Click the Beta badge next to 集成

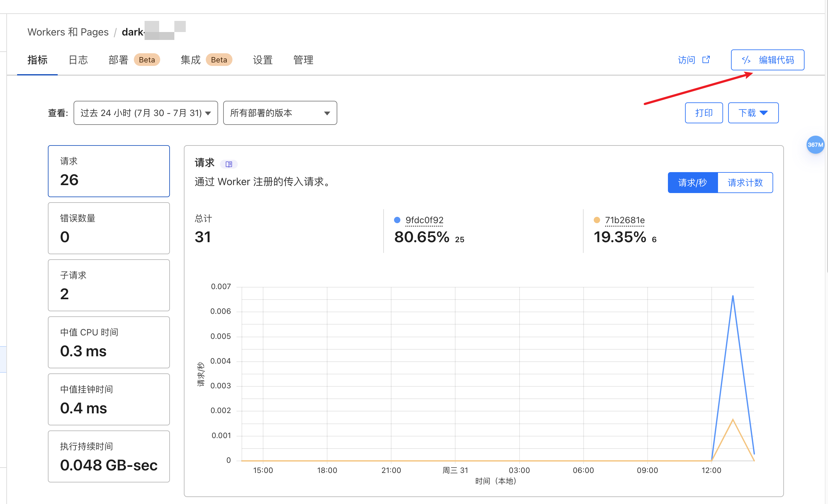pos(219,60)
